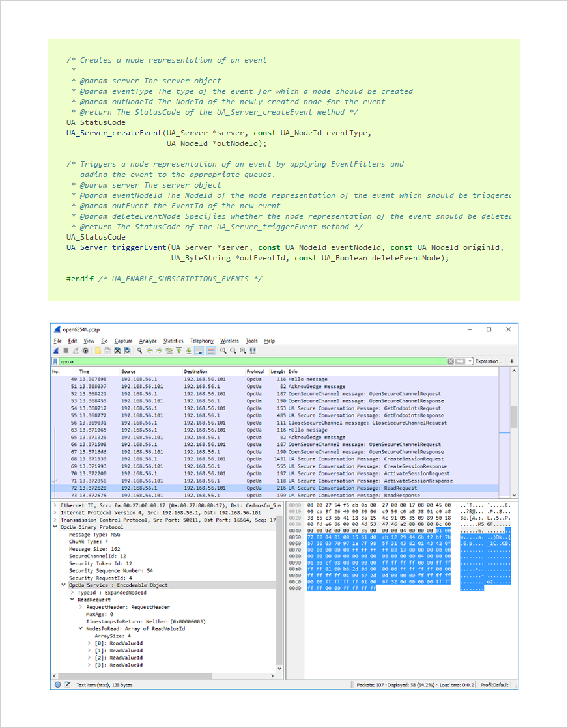Click the zoom in magnifier icon
The image size is (568, 728).
click(223, 350)
